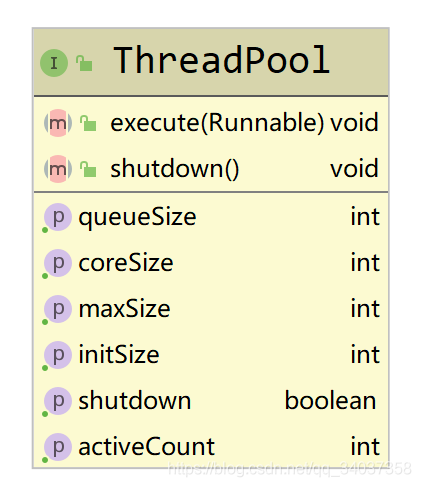421x487 pixels.
Task: Select the ThreadPool class title
Action: 222,60
